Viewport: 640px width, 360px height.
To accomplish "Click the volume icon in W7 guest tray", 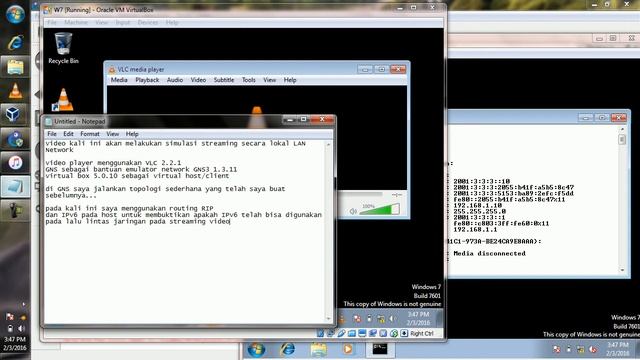I will [x=392, y=319].
